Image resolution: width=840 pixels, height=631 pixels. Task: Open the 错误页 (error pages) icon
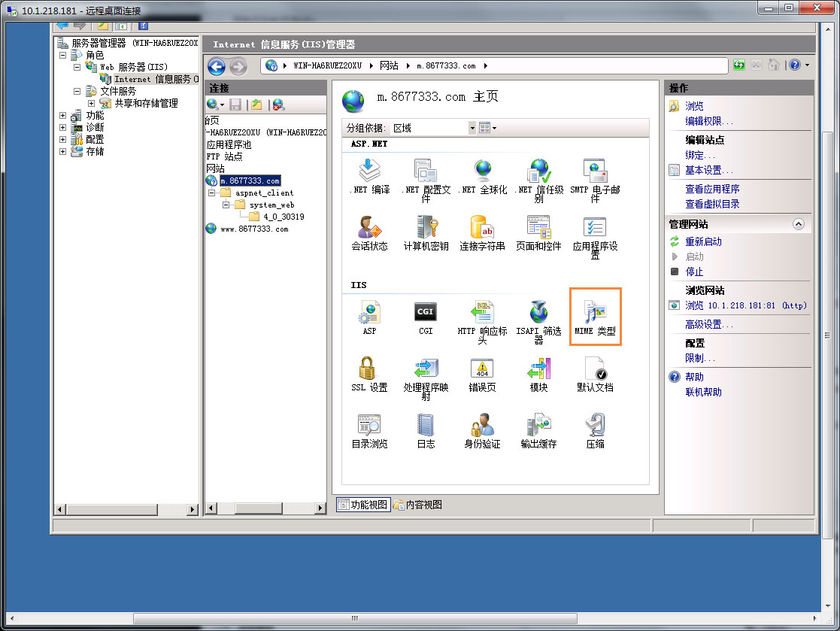(482, 369)
